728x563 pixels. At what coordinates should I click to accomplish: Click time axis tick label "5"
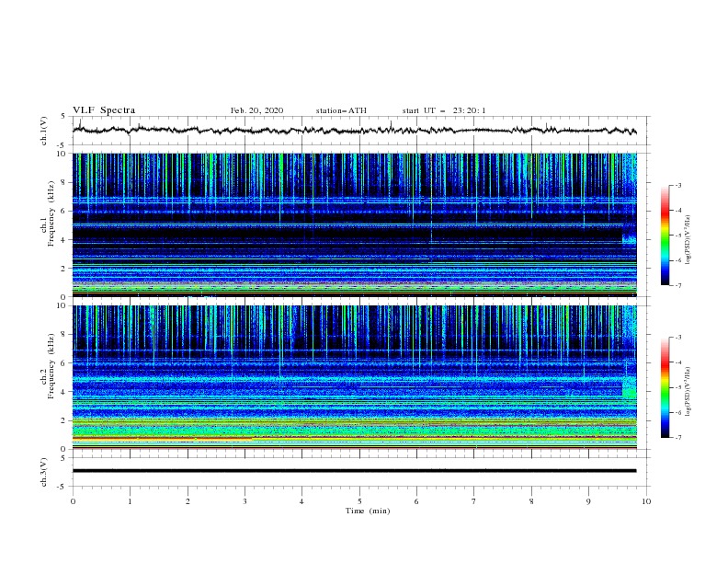pos(359,501)
